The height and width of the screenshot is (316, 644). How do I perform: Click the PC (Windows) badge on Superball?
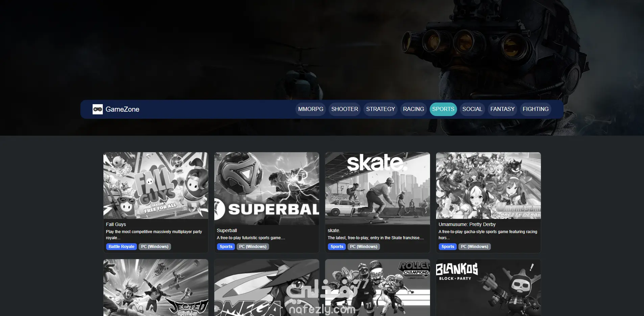pos(253,247)
